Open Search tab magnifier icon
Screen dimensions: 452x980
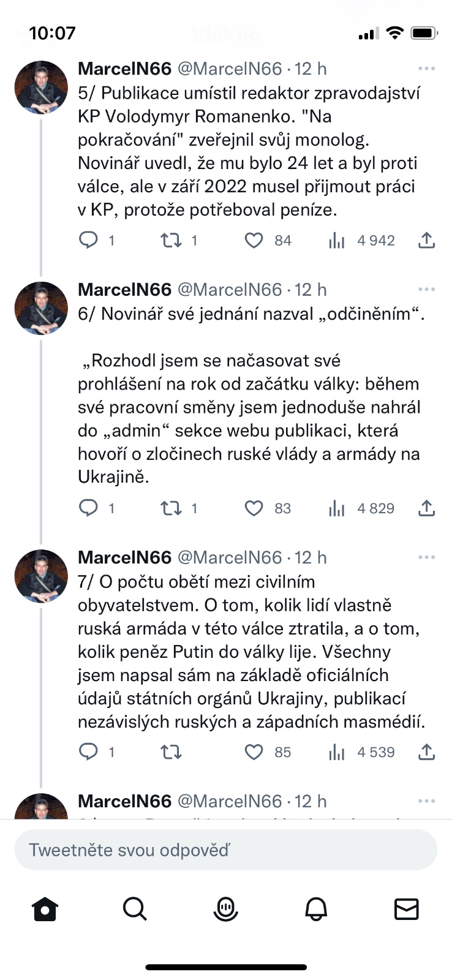tap(135, 909)
